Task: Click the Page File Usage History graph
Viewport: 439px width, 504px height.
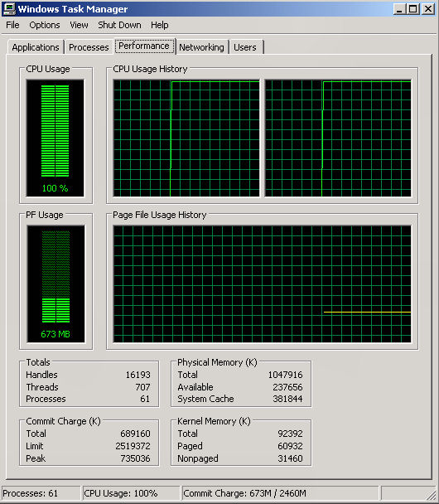Action: tap(262, 283)
